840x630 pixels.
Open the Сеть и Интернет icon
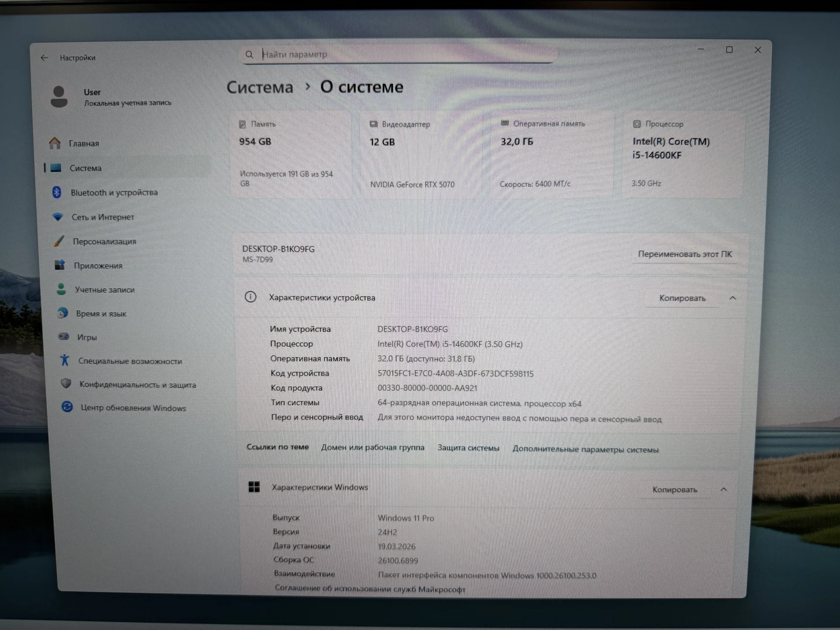point(58,217)
